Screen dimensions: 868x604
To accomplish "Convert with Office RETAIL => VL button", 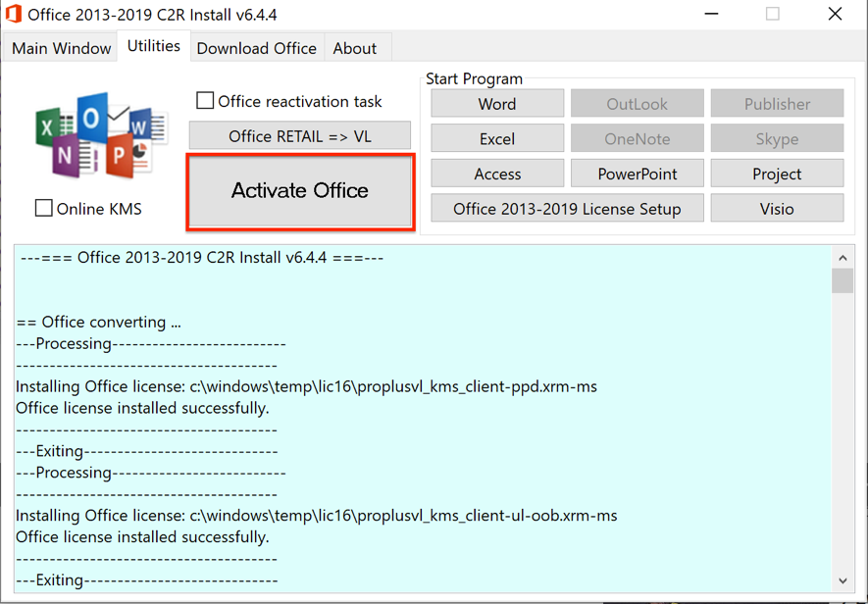I will (x=300, y=135).
